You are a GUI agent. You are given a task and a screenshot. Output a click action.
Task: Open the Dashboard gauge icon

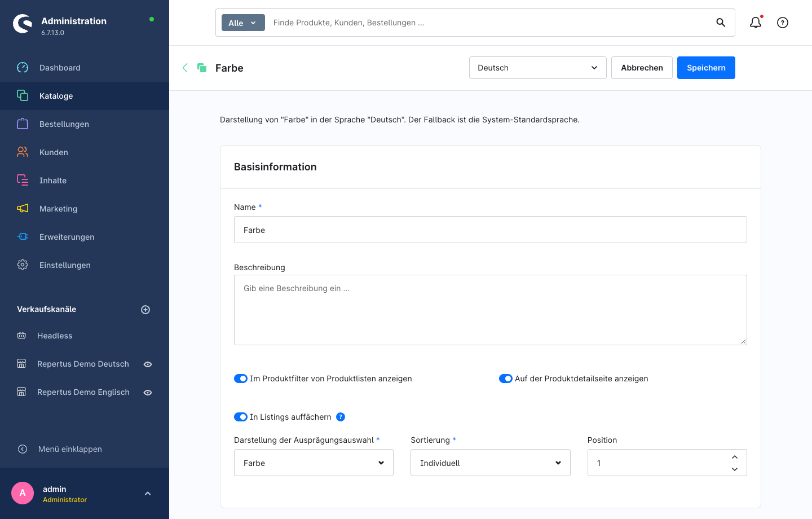[23, 68]
